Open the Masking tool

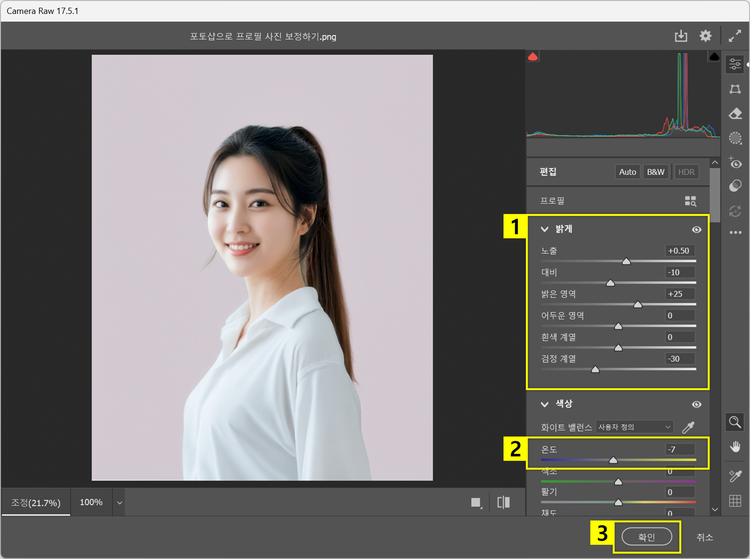click(x=736, y=138)
